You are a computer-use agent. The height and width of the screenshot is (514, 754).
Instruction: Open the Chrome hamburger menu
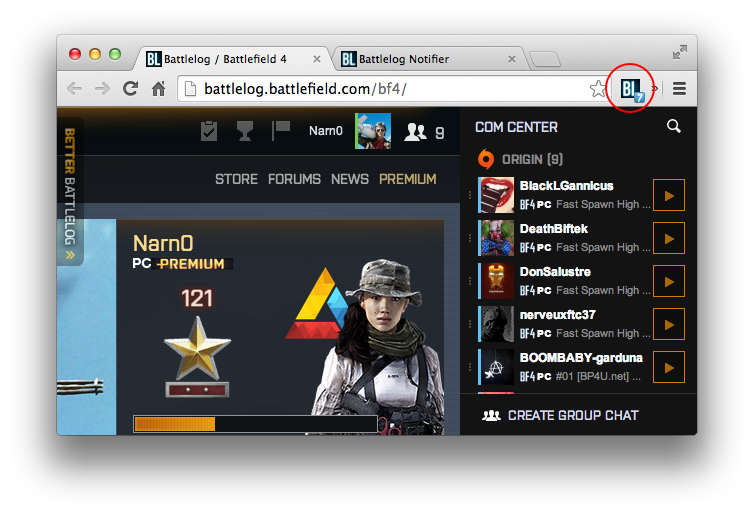click(679, 89)
